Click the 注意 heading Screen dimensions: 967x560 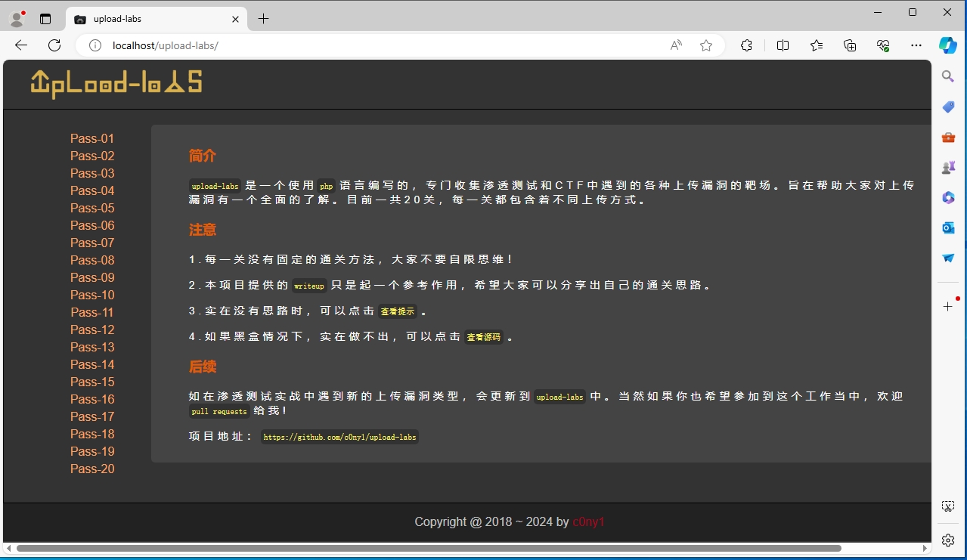[x=203, y=230]
